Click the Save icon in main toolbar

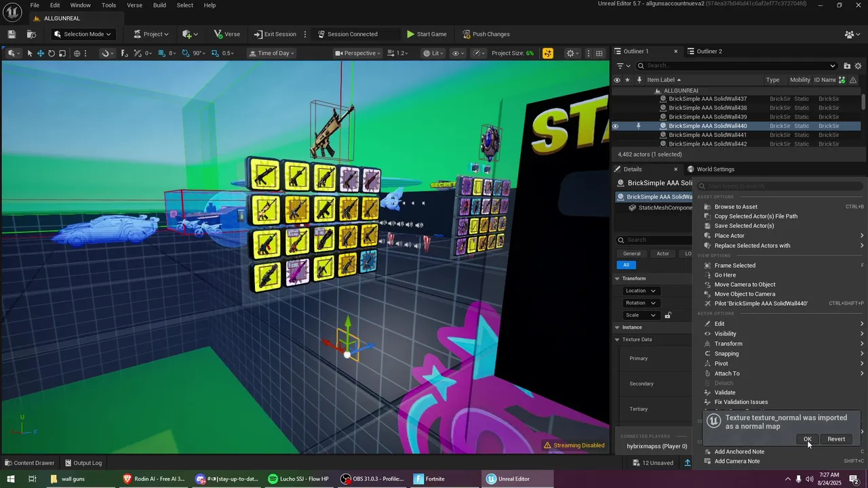pyautogui.click(x=12, y=34)
